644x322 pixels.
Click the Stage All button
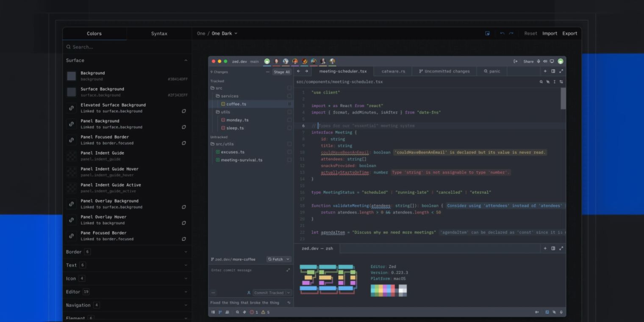(282, 72)
